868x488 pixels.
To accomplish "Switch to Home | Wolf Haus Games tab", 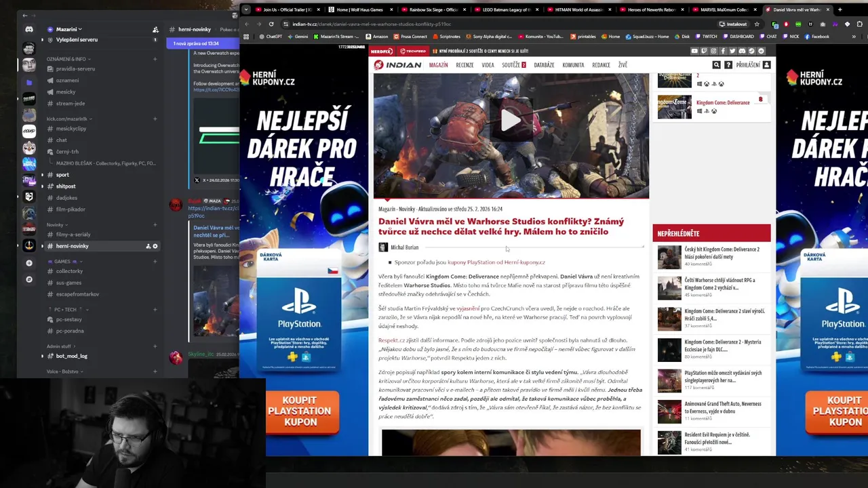I will (359, 9).
